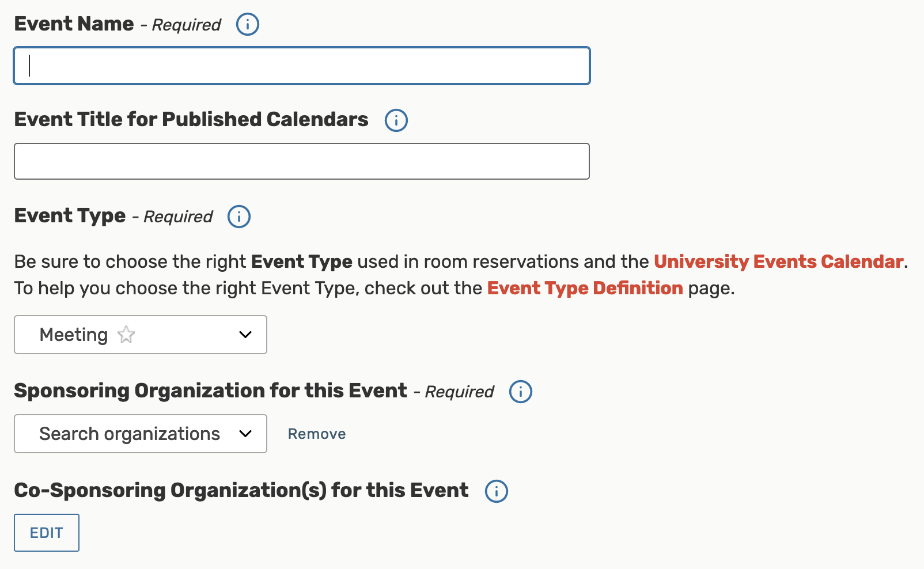Click info icon next to Sponsoring Organization
924x569 pixels.
coord(521,392)
